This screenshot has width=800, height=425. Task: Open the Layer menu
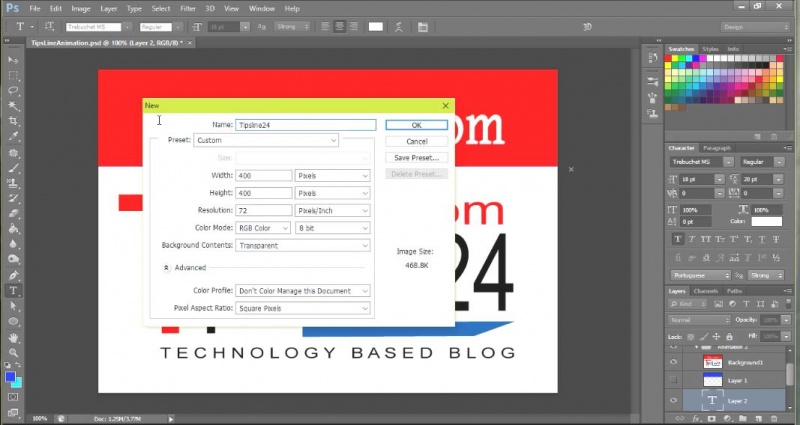(109, 9)
